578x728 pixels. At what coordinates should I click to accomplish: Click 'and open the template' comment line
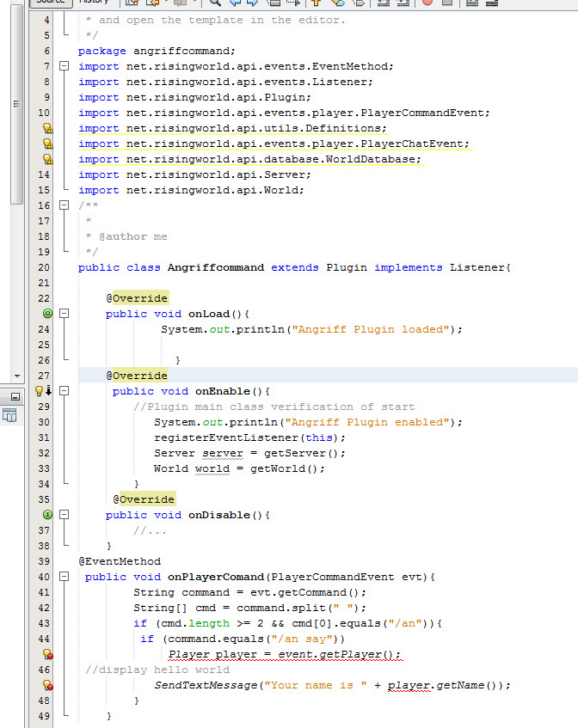[216, 21]
